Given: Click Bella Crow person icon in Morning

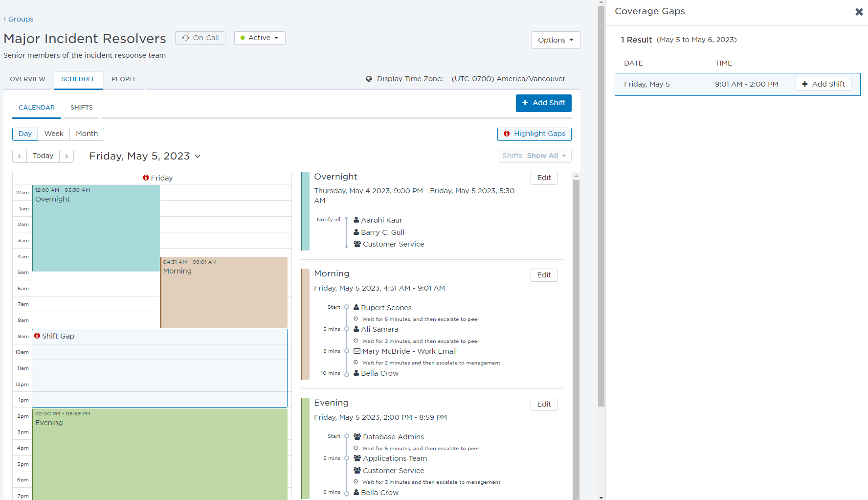Looking at the screenshot, I should click(356, 373).
